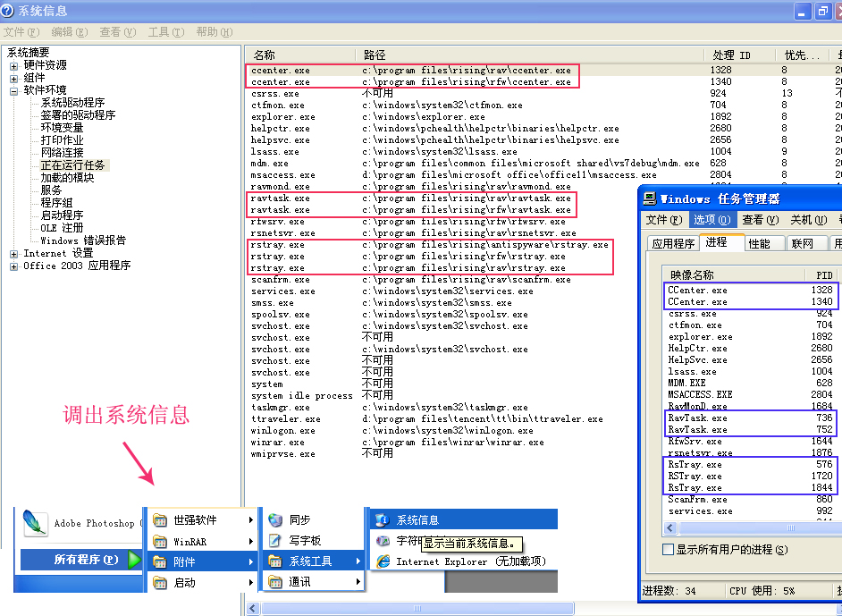Sort by 处理 ID column header
842x616 pixels.
[739, 55]
